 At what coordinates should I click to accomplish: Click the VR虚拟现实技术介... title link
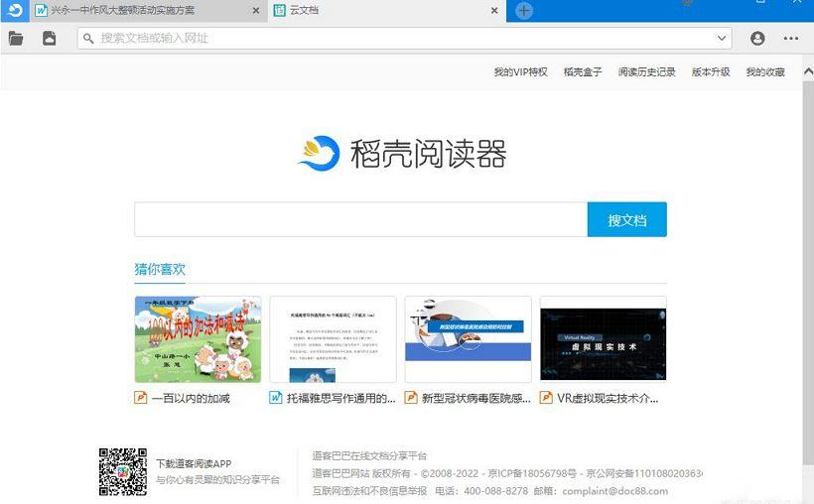point(608,398)
